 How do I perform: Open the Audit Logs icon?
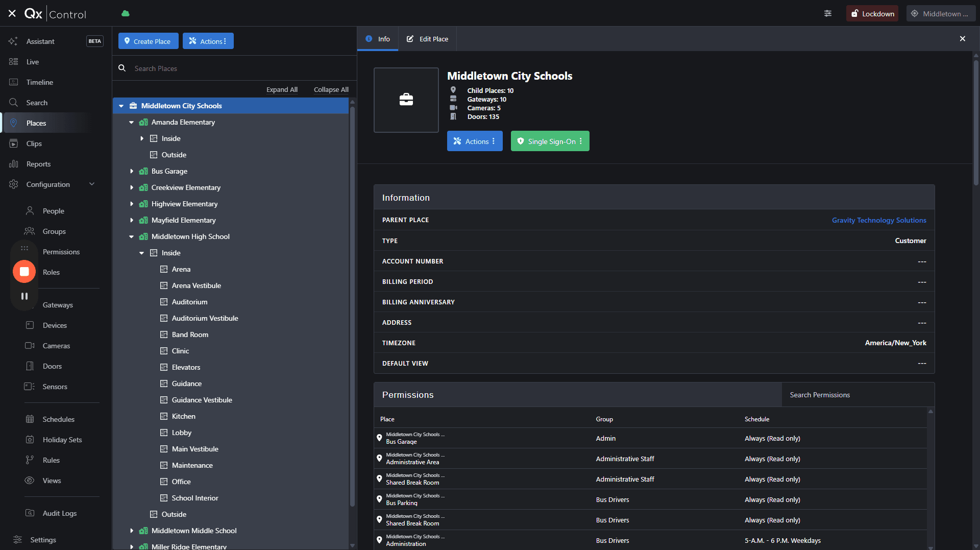point(30,513)
